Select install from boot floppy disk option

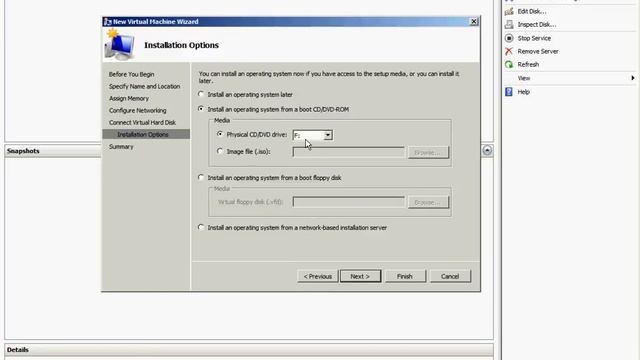pos(201,178)
